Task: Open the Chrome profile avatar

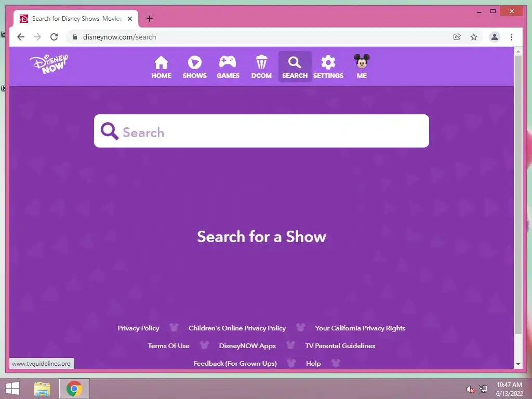Action: click(x=495, y=37)
